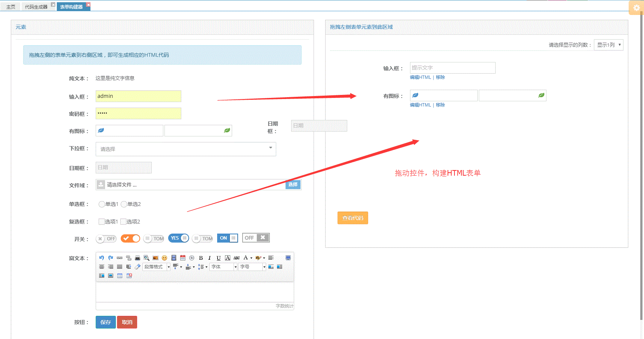Toggle the blue YES switch
Viewport: 644px width, 339px height.
(x=179, y=238)
